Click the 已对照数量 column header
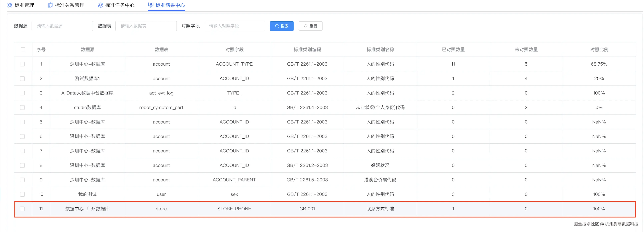Screen dimensions: 644x232 453,49
